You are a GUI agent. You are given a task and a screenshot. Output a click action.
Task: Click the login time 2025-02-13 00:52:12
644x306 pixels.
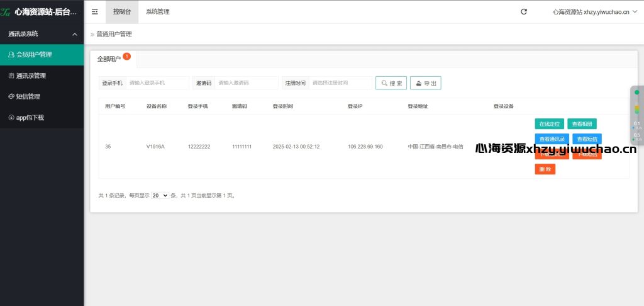click(x=296, y=147)
